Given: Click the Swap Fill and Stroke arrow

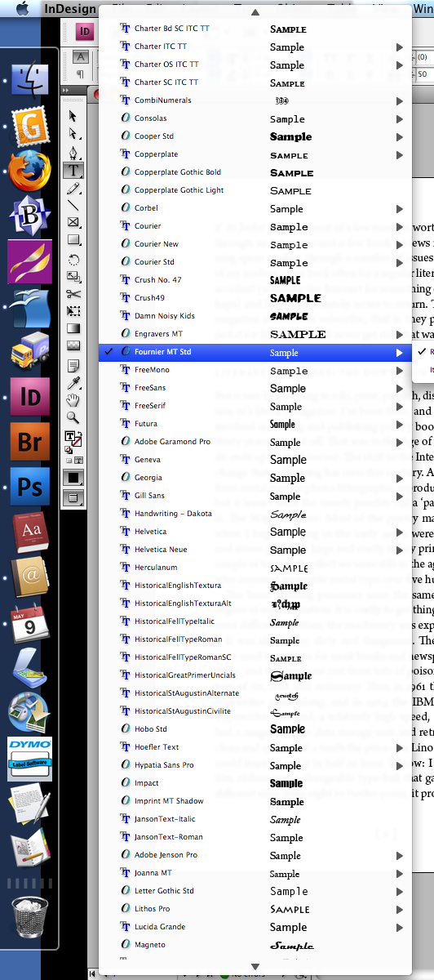Looking at the screenshot, I should coord(79,434).
